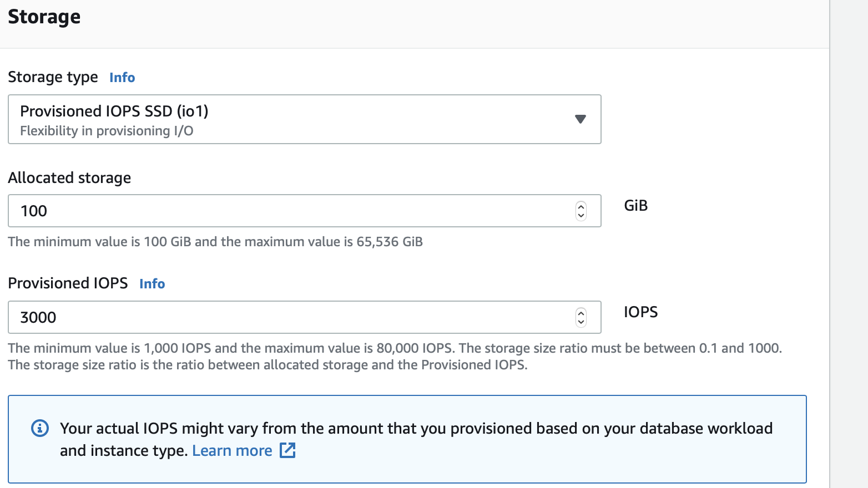Click the Storage type label text
This screenshot has width=868, height=488.
click(53, 77)
